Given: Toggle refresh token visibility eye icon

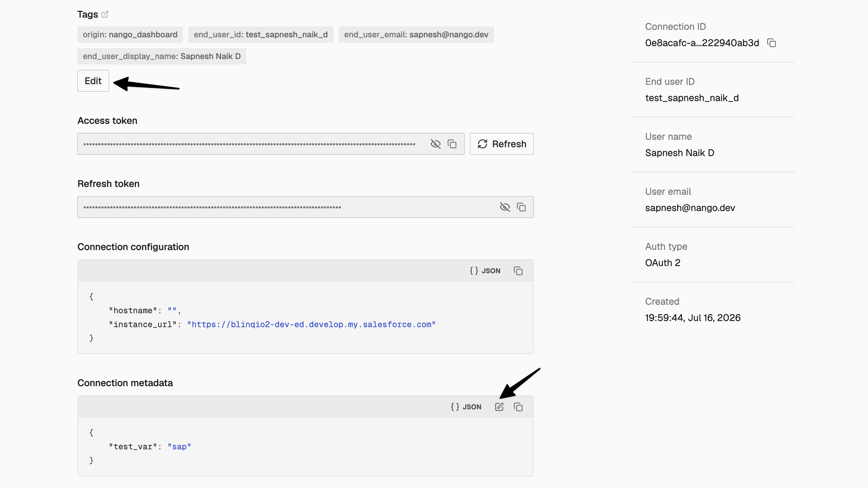Looking at the screenshot, I should point(505,207).
